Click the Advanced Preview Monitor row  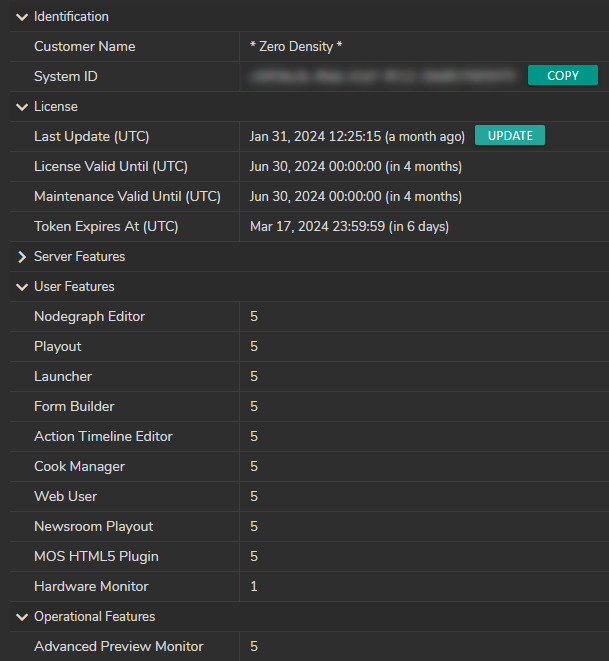point(118,647)
